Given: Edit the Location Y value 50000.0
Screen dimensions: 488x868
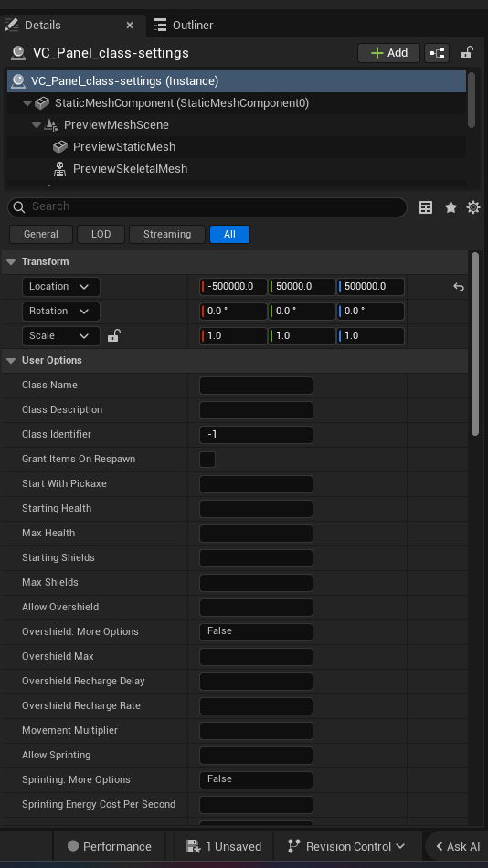Looking at the screenshot, I should tap(302, 287).
